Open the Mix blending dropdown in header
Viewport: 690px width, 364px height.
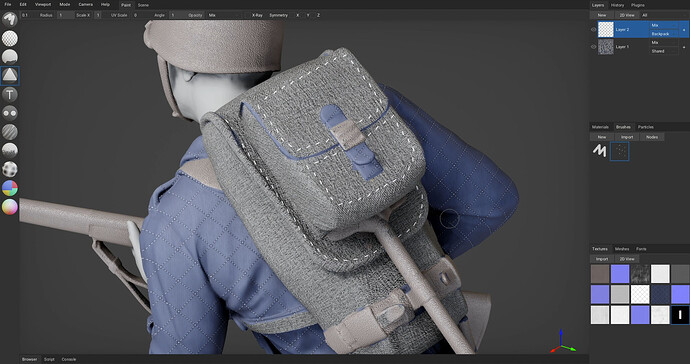(224, 15)
